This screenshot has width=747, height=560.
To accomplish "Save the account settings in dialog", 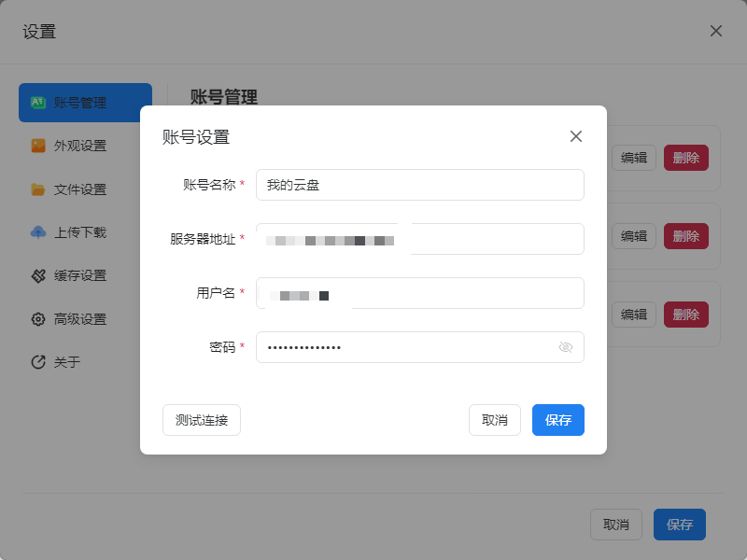I will click(x=557, y=420).
